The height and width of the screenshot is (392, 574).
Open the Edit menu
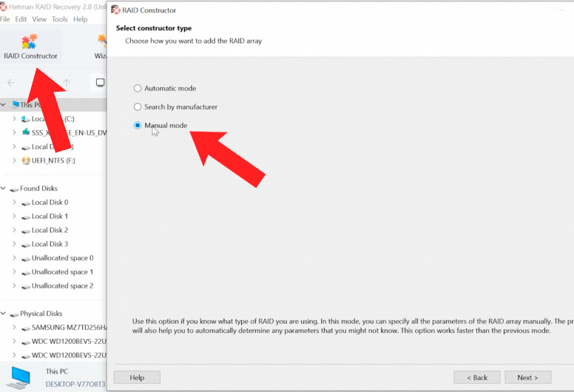(x=21, y=19)
